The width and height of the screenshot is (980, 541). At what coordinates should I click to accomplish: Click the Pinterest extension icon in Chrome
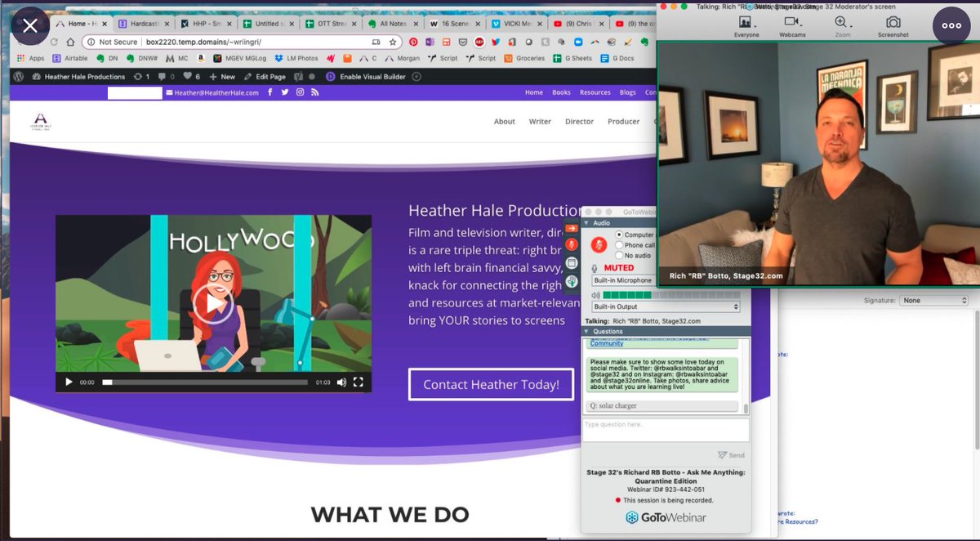tap(414, 42)
